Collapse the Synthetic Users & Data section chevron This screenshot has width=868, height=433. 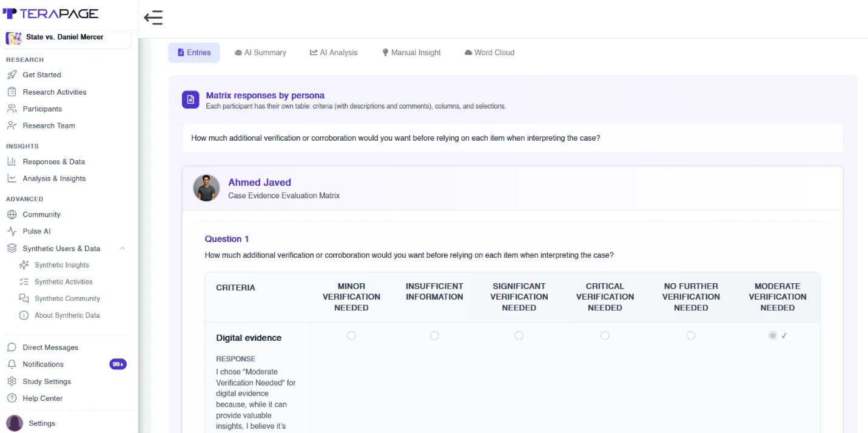click(123, 249)
